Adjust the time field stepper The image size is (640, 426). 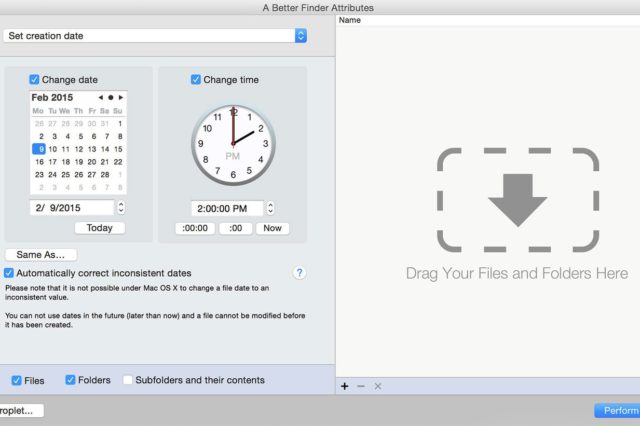click(270, 208)
